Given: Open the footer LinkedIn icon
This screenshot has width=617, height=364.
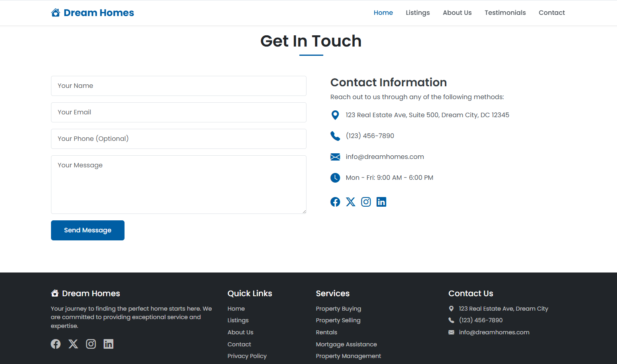Looking at the screenshot, I should tap(108, 344).
